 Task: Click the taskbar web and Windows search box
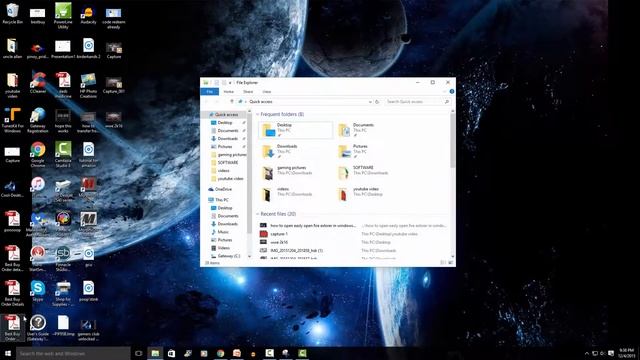[x=73, y=353]
